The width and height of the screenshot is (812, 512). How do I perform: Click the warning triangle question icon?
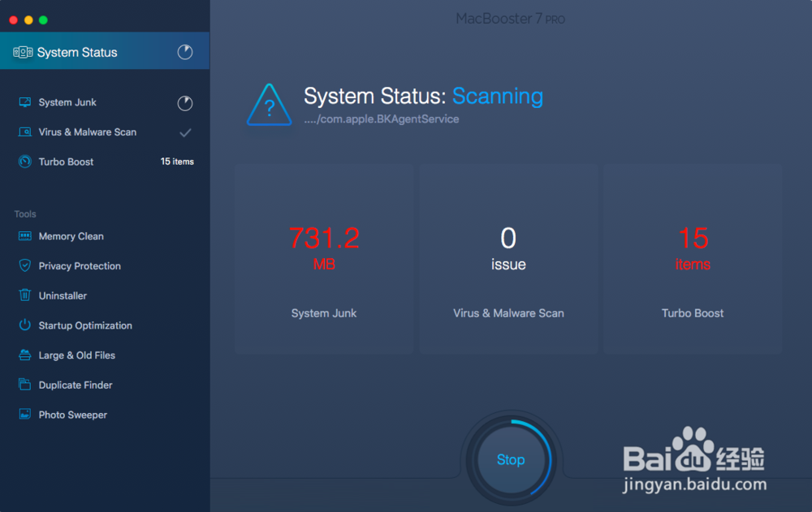click(270, 105)
